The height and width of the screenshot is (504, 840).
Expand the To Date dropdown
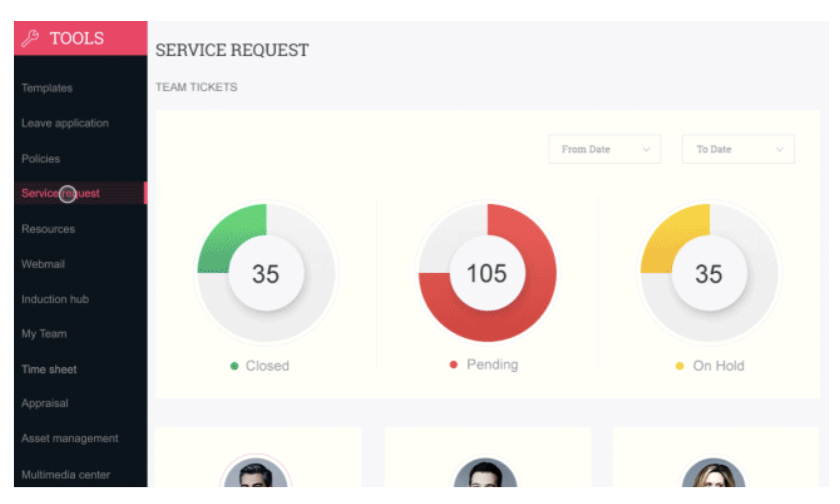point(737,149)
